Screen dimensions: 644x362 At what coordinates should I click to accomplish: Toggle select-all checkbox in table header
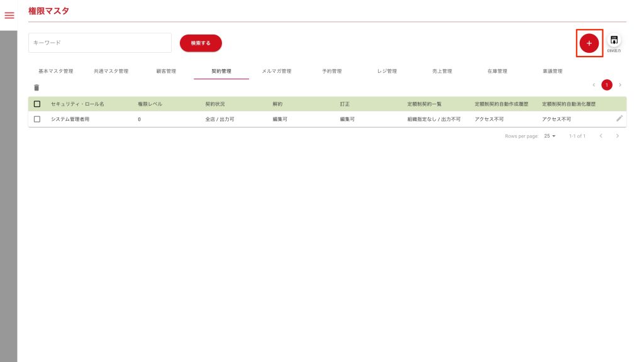pos(37,104)
